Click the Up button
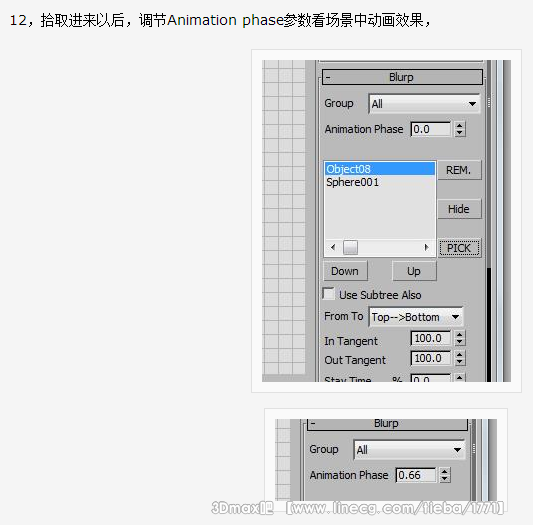This screenshot has height=525, width=533. click(x=414, y=271)
